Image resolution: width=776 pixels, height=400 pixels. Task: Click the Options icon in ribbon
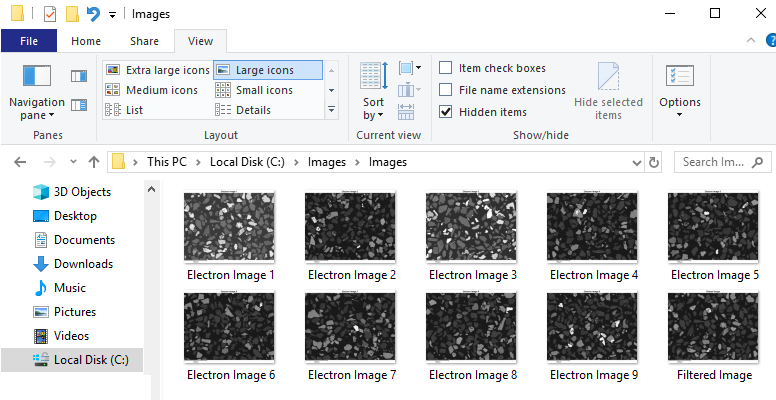click(679, 90)
